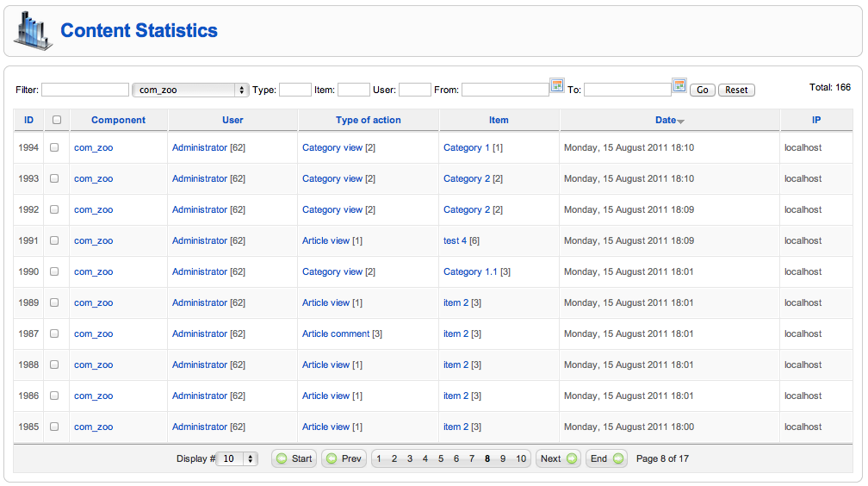Viewport: 868px width, 486px height.
Task: Jump to the End page
Action: coord(606,458)
